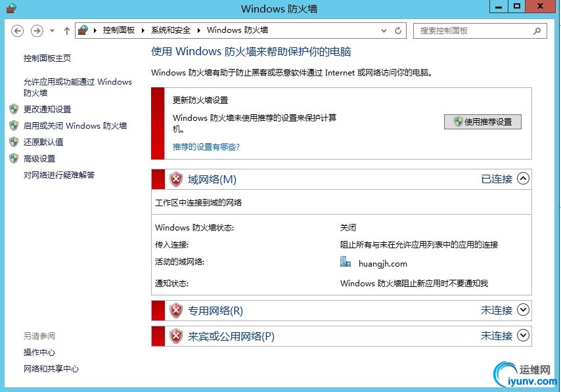Click the search magnifier icon
This screenshot has width=561, height=392.
(537, 31)
